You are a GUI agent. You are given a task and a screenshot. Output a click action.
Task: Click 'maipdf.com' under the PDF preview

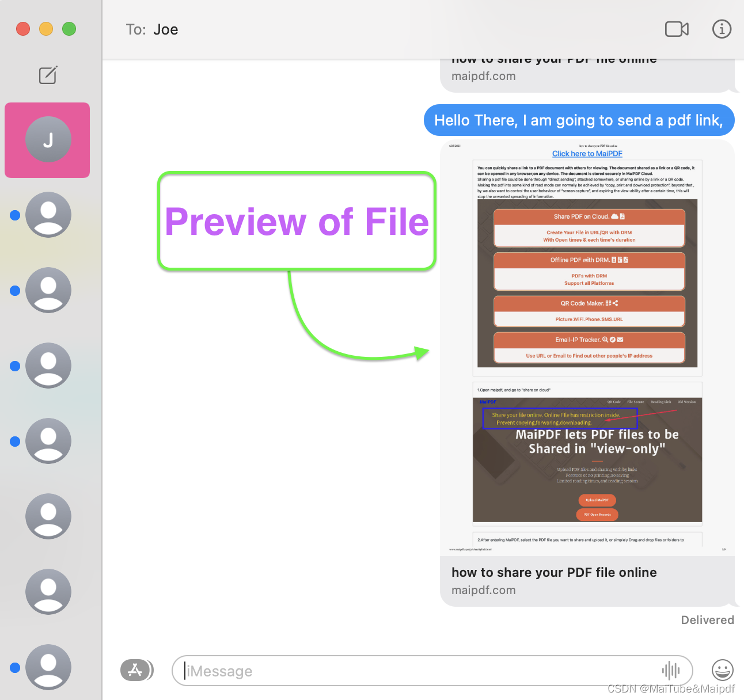click(484, 590)
